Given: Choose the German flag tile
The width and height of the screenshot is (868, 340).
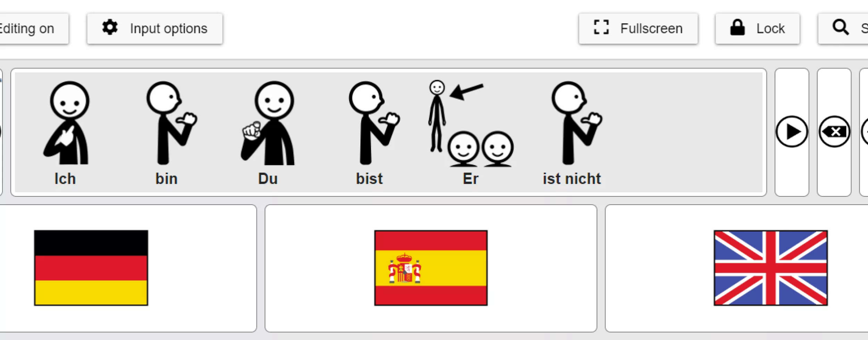Looking at the screenshot, I should tap(127, 268).
